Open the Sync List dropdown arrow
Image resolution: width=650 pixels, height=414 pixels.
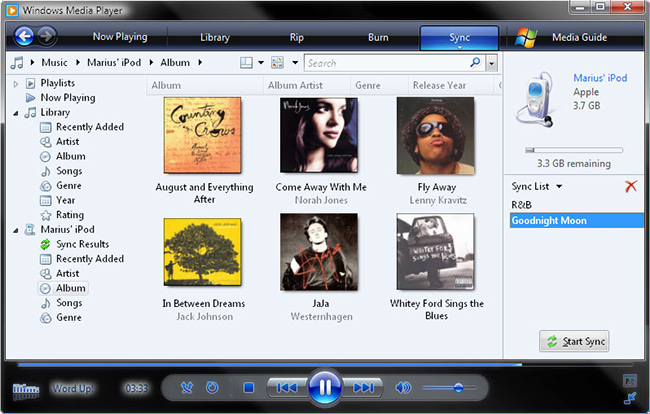tap(560, 187)
